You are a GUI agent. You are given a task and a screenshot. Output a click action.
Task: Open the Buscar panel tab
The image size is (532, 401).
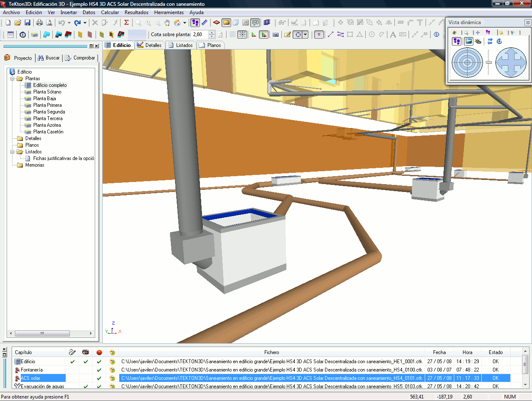pyautogui.click(x=49, y=58)
